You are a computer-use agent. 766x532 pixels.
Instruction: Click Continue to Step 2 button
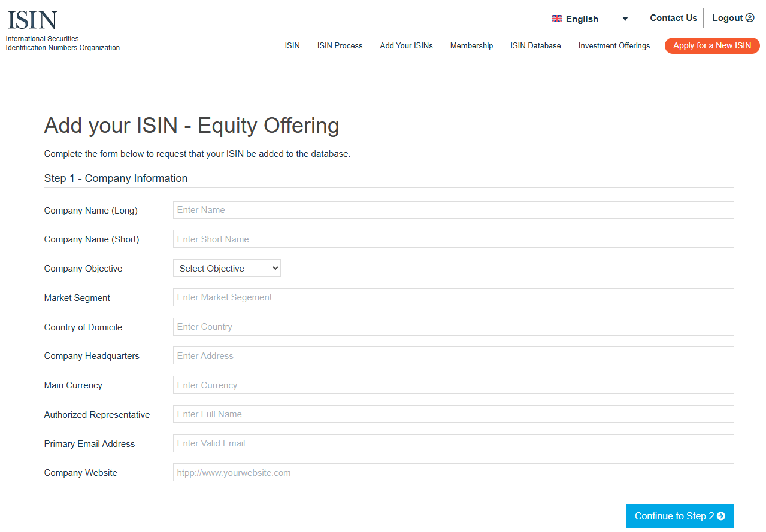[680, 516]
